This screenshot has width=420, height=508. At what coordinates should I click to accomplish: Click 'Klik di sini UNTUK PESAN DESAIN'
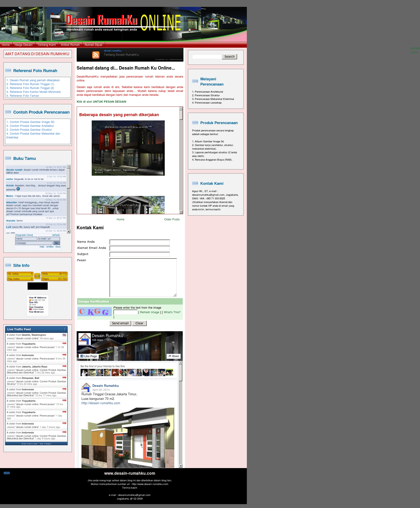[x=101, y=102]
